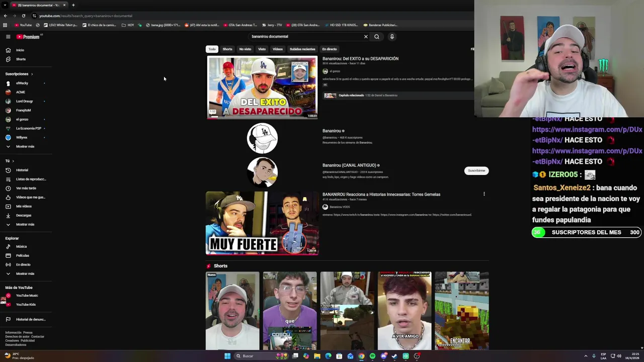644x362 pixels.
Task: Open three-dot menu for Torres Gemelas video
Action: coord(484,194)
